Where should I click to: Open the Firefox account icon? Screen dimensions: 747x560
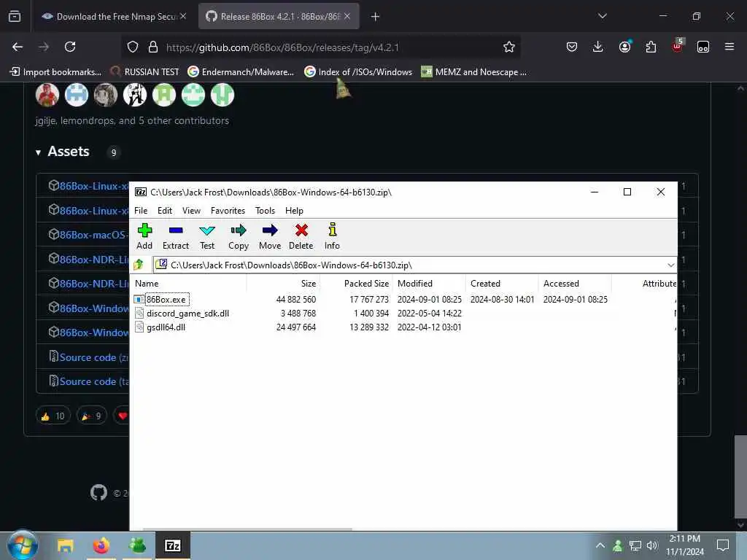[624, 47]
